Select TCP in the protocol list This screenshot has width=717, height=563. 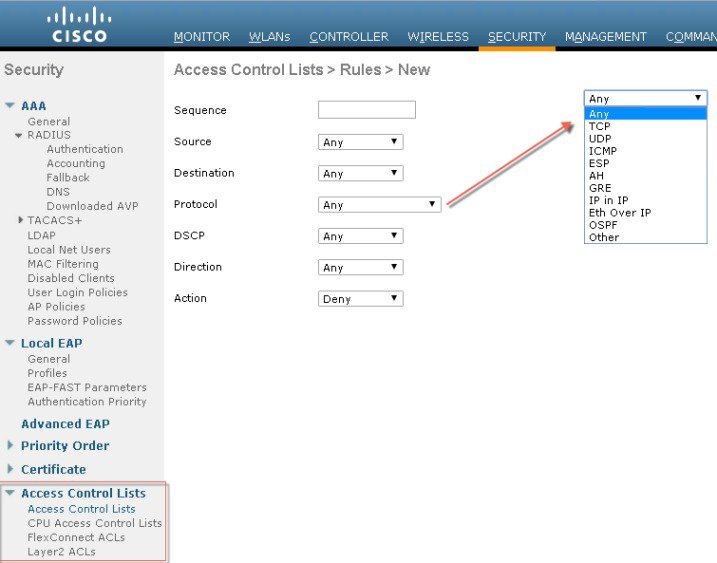click(645, 126)
